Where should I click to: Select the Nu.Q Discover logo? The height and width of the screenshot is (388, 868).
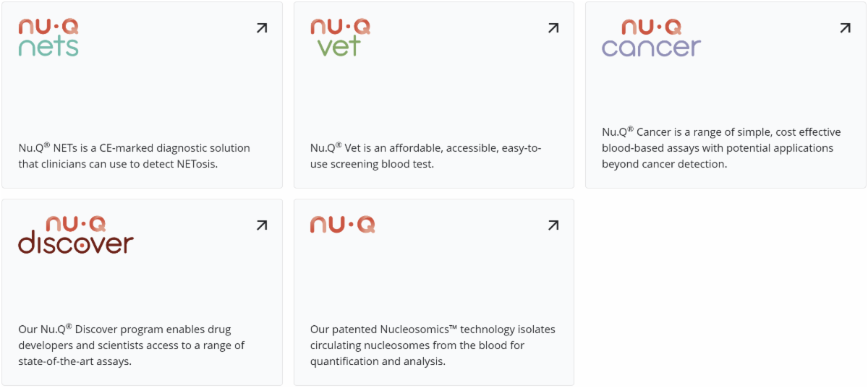point(76,235)
